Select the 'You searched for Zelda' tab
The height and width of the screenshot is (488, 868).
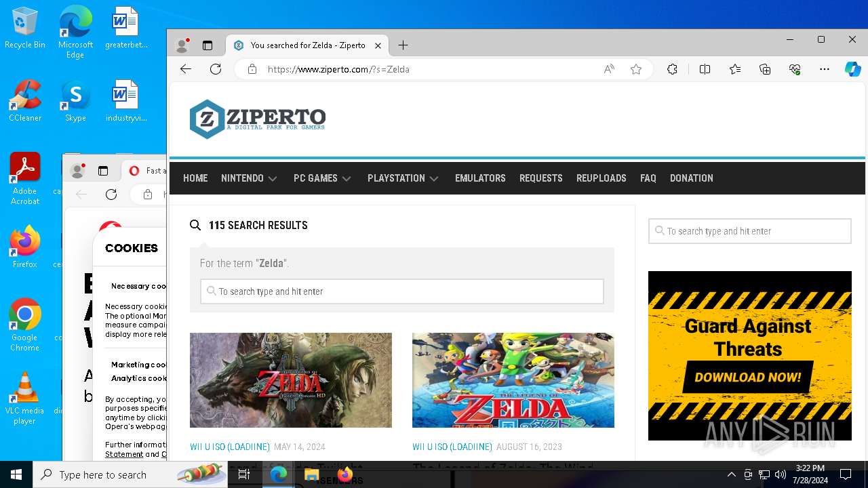pos(307,45)
